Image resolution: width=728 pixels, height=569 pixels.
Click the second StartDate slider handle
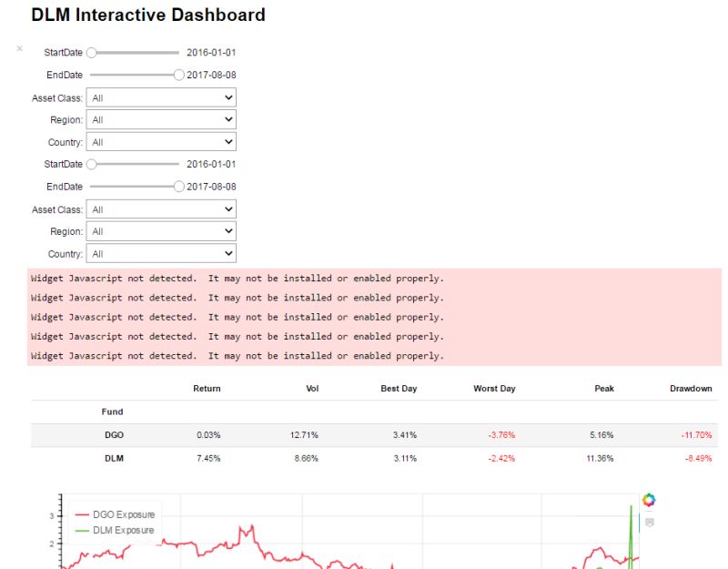coord(92,164)
